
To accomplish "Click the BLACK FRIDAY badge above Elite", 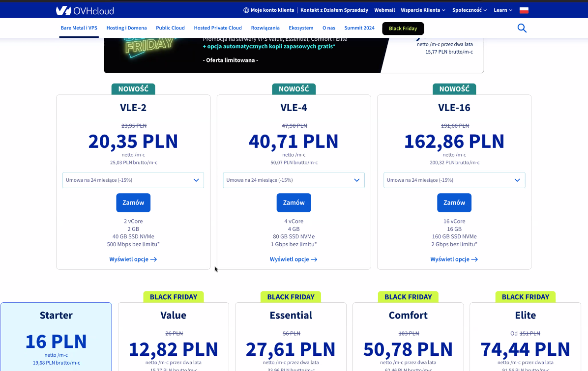I will coord(526,297).
